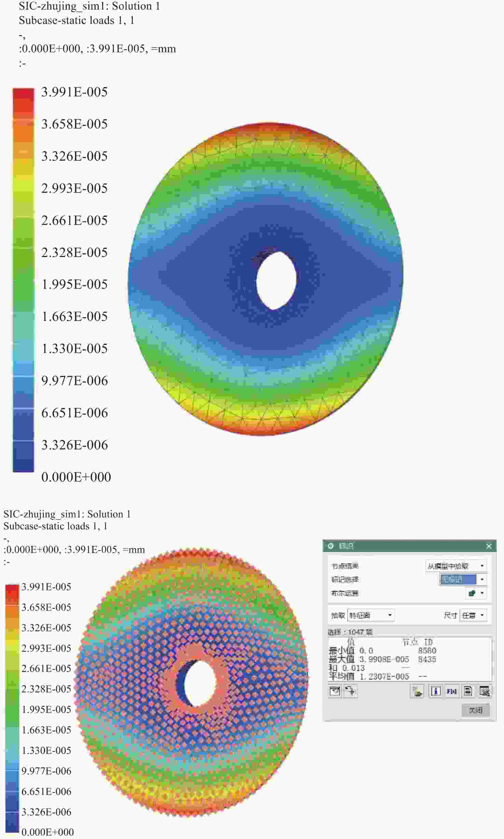Open the 拾取 特征面 dropdown
Screen dimensions: 504x839
pos(371,615)
